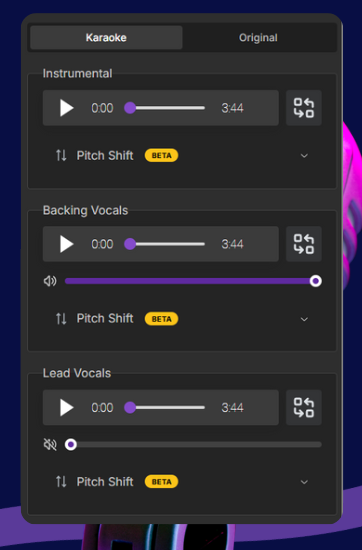Image resolution: width=362 pixels, height=550 pixels.
Task: Unmute Lead Vocals via muted speaker icon
Action: tap(50, 444)
